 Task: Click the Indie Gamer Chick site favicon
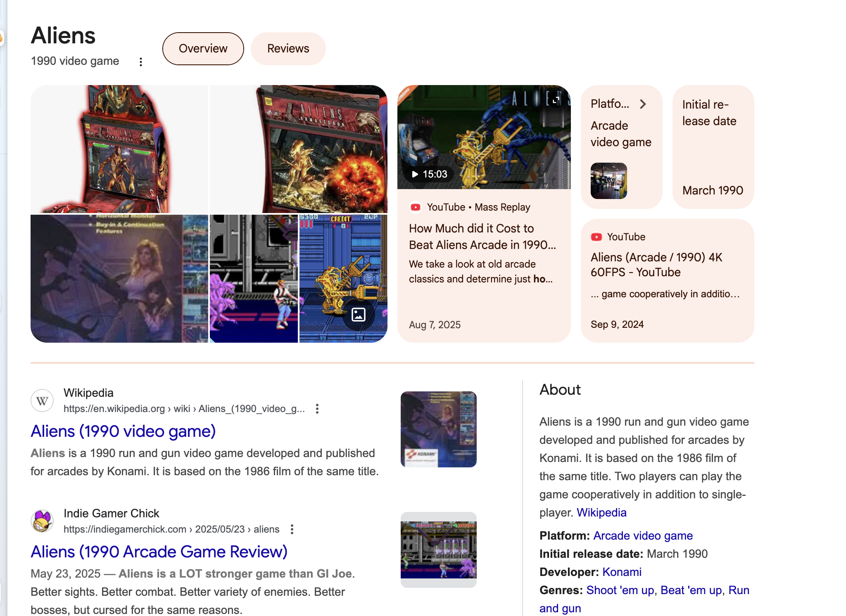42,521
